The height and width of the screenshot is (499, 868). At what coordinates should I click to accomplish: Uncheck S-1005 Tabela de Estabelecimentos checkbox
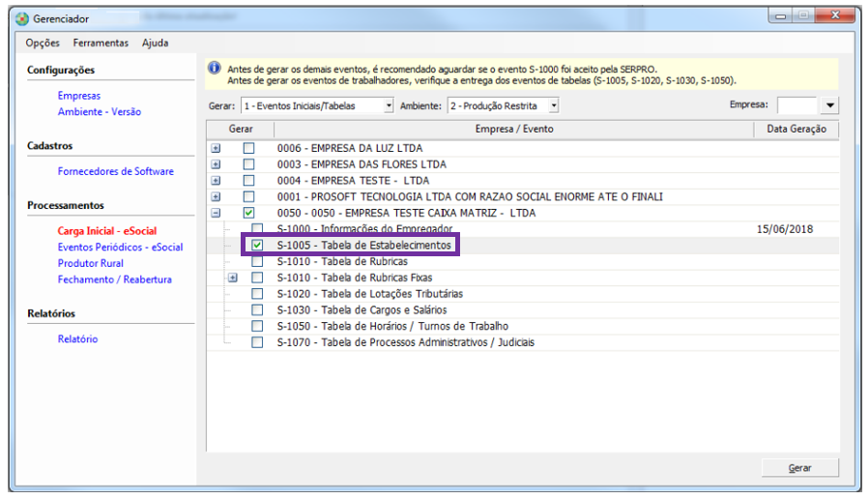pos(257,246)
